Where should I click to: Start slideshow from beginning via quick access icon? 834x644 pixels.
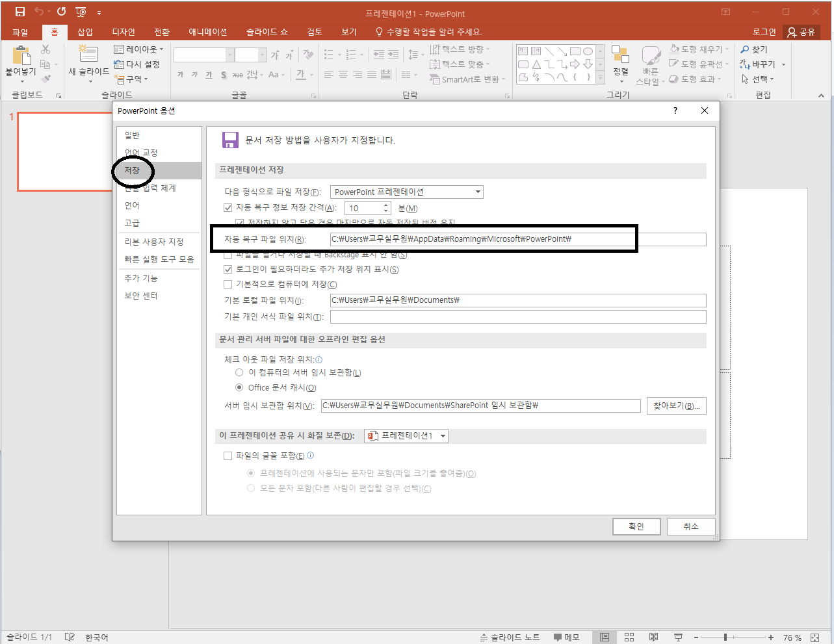(81, 12)
